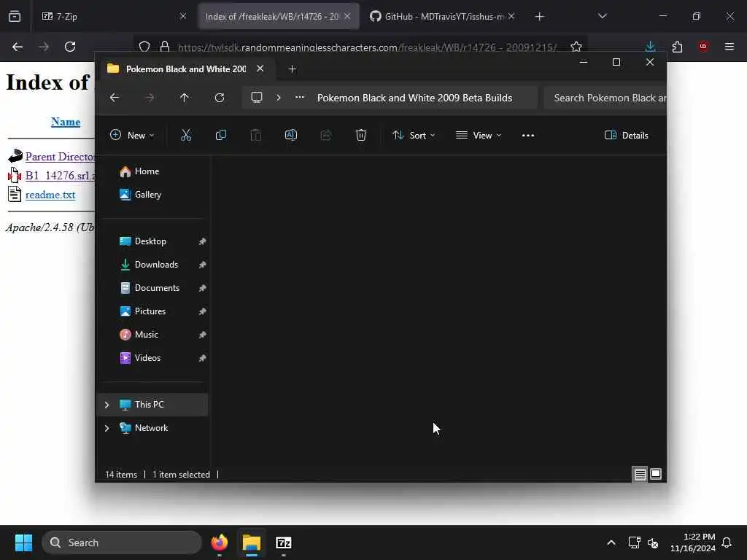Open the Parent Directory link
The image size is (747, 560).
[x=60, y=157]
